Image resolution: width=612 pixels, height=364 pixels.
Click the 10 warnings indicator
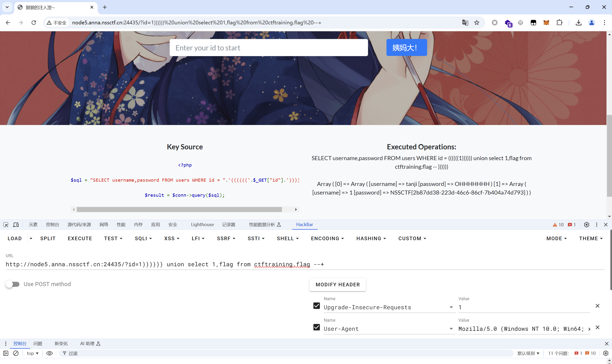(558, 224)
